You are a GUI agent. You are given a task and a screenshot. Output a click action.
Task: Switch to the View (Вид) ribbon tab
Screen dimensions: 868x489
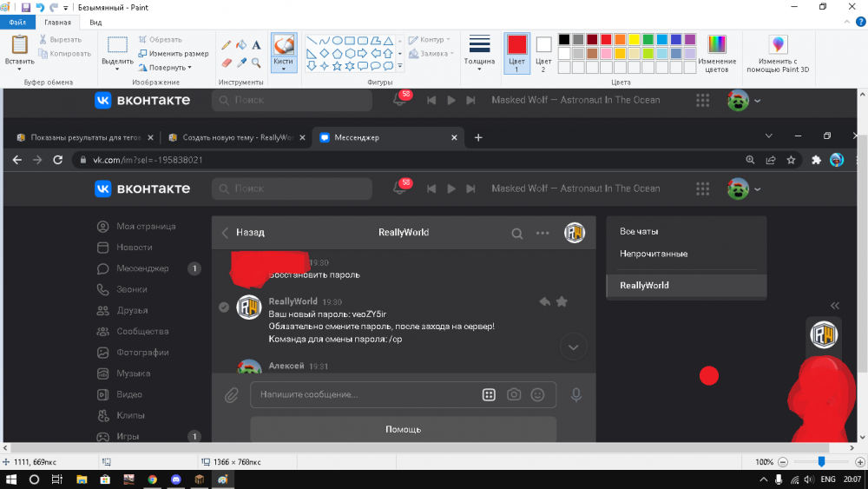click(95, 23)
